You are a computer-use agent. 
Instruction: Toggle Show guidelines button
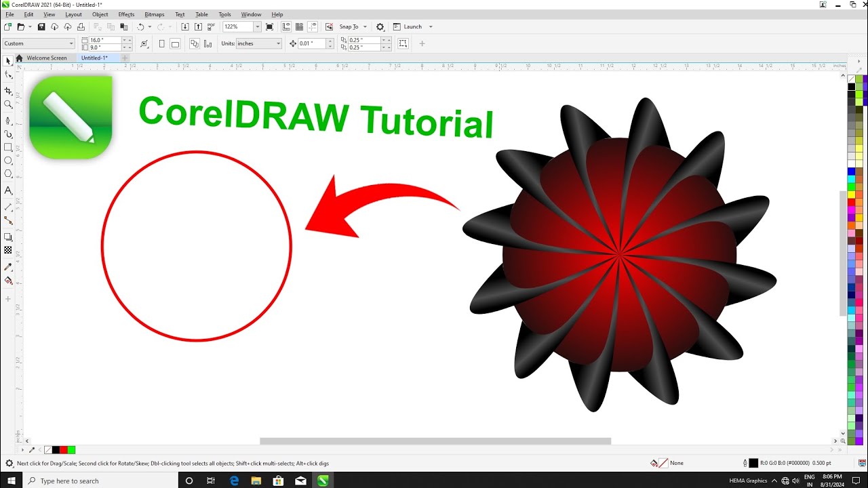point(313,27)
